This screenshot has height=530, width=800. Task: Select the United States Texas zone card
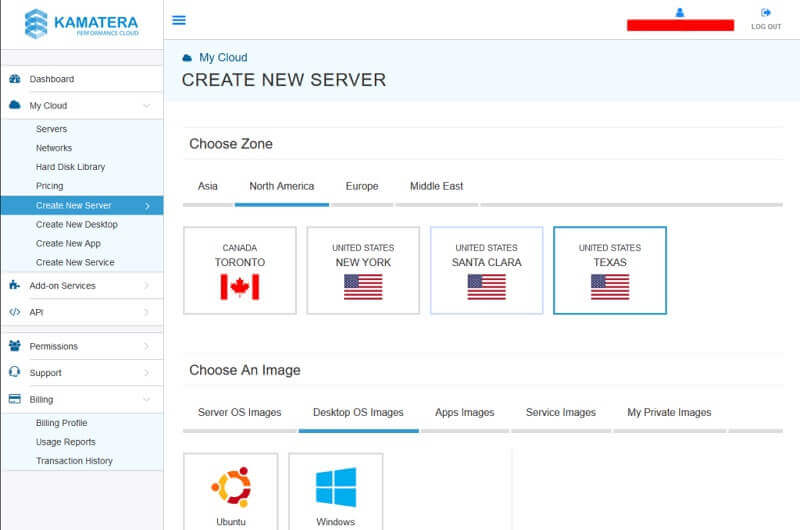click(609, 270)
